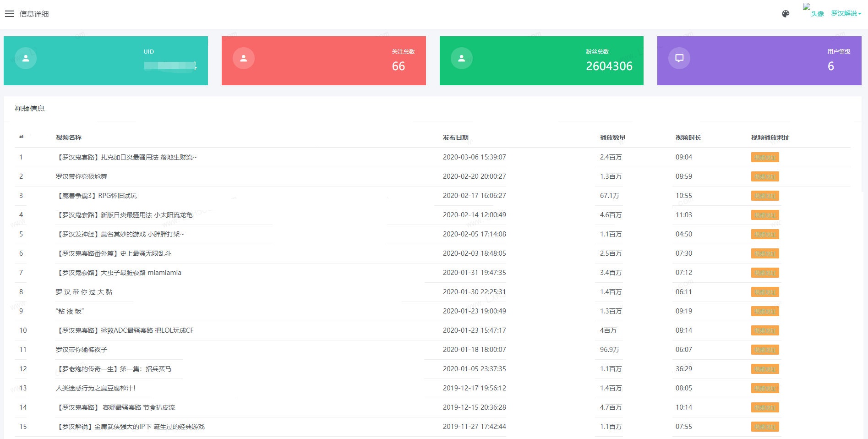The height and width of the screenshot is (439, 868).
Task: Click the fans count 2604306
Action: click(609, 66)
